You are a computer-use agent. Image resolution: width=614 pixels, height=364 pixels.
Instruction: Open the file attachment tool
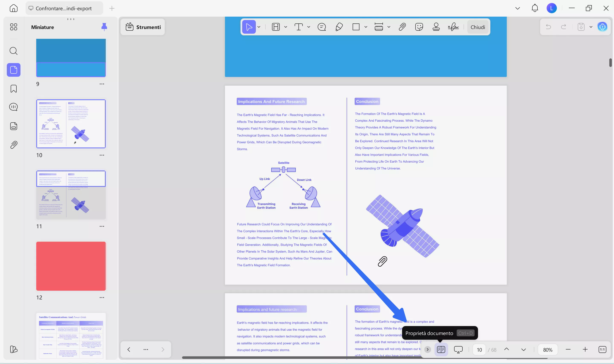(402, 27)
